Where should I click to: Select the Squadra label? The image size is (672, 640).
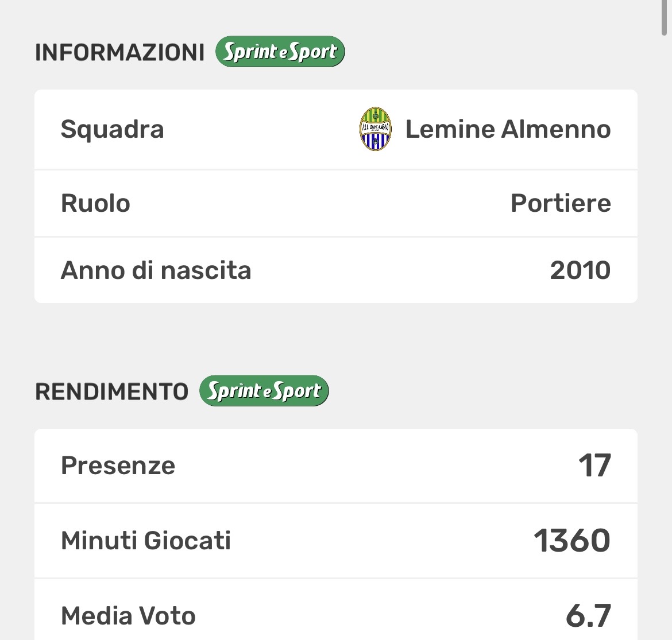point(112,129)
